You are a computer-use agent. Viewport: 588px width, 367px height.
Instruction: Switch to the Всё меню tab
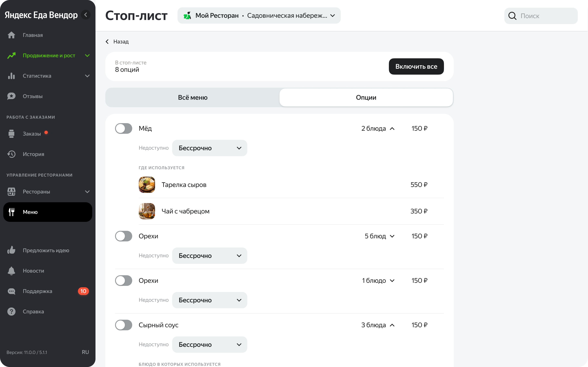[x=193, y=97]
